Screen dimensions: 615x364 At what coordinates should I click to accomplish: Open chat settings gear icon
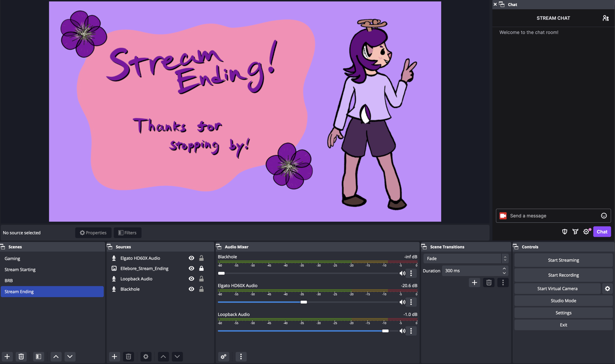click(x=587, y=232)
